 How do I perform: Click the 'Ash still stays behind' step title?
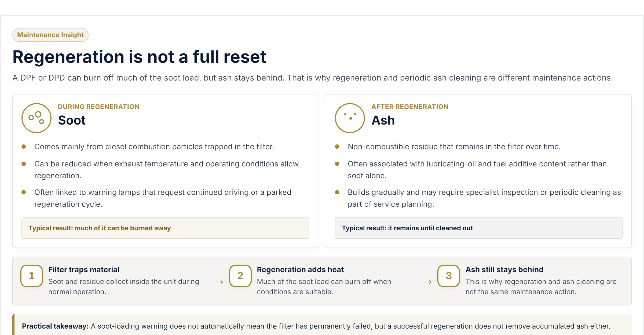[504, 270]
